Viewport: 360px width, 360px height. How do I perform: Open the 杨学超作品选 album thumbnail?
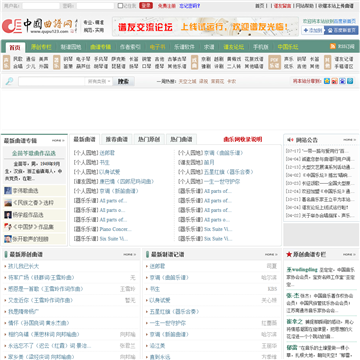pos(8,215)
